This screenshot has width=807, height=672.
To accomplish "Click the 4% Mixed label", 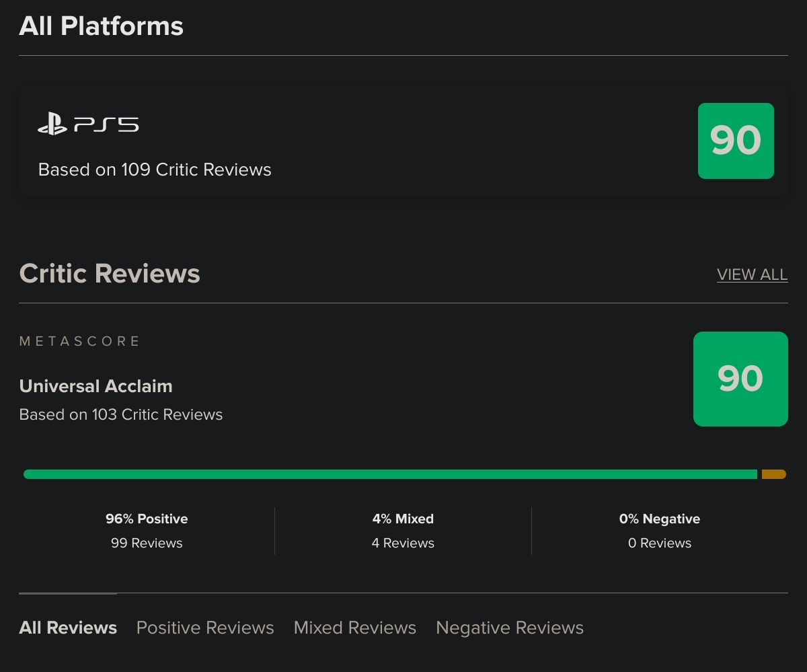I will point(403,519).
